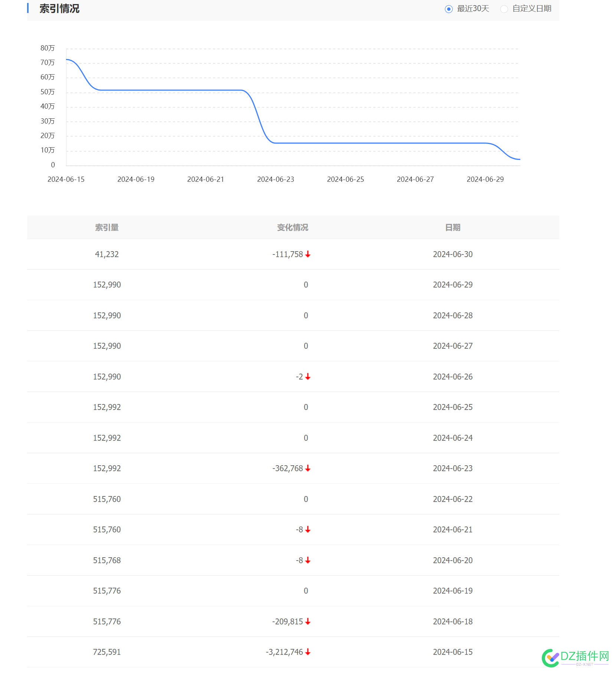This screenshot has height=673, width=616.
Task: Click the red down arrow beside -209,815
Action: point(308,621)
